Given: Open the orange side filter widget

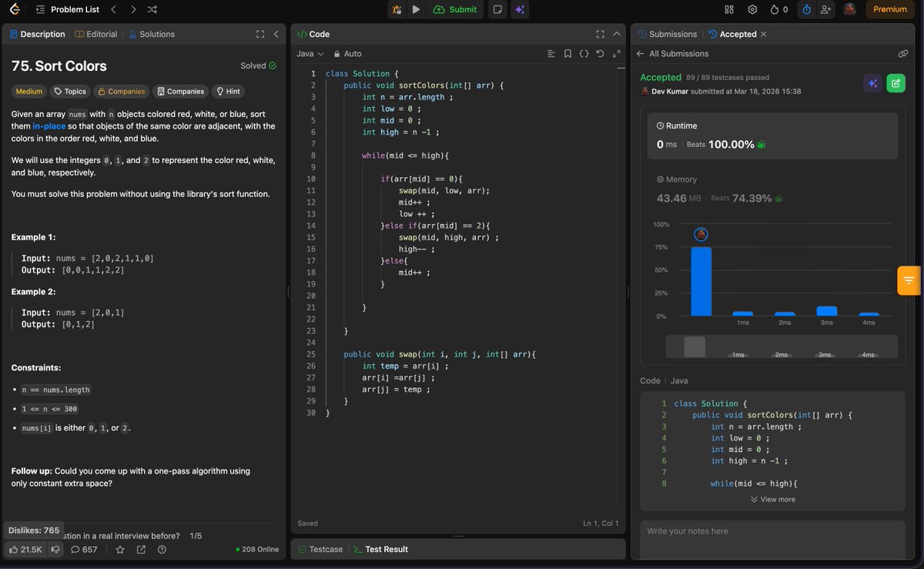Looking at the screenshot, I should tap(909, 280).
